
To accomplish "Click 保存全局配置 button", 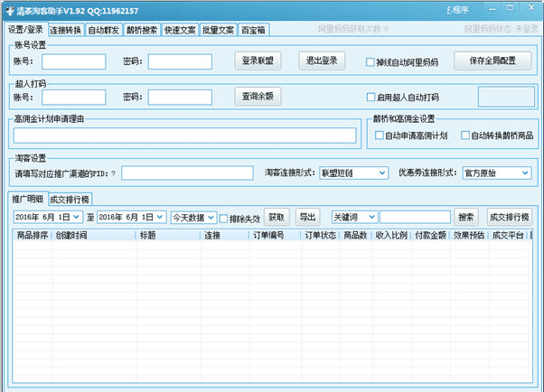I will click(493, 61).
